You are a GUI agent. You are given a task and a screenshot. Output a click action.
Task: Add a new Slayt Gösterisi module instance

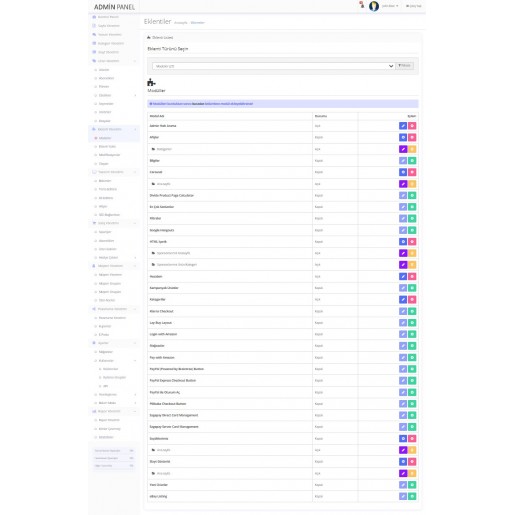click(x=403, y=462)
